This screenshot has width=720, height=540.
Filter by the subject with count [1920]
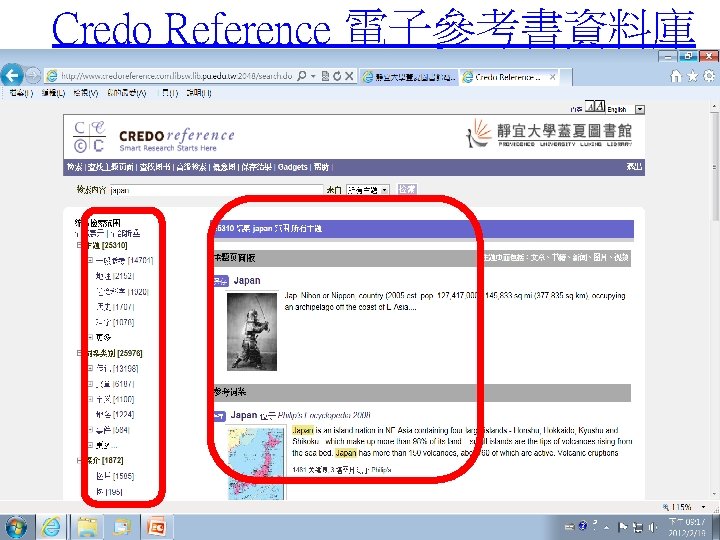point(122,292)
